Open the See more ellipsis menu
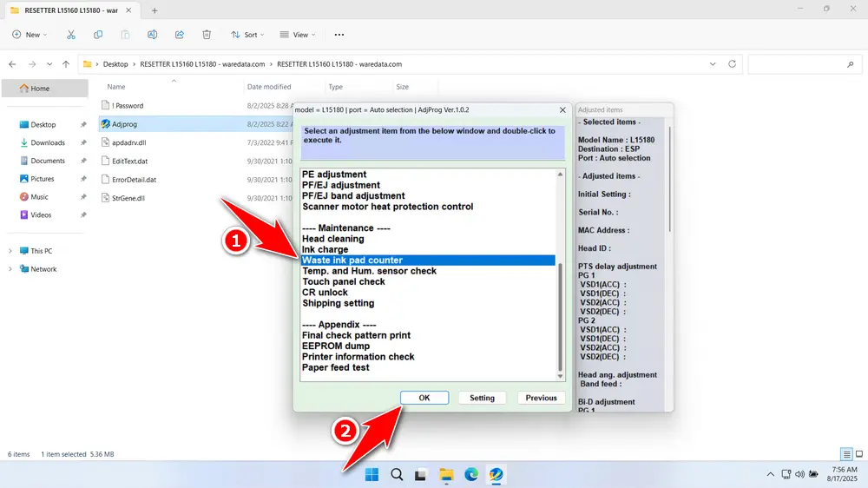 [x=339, y=35]
